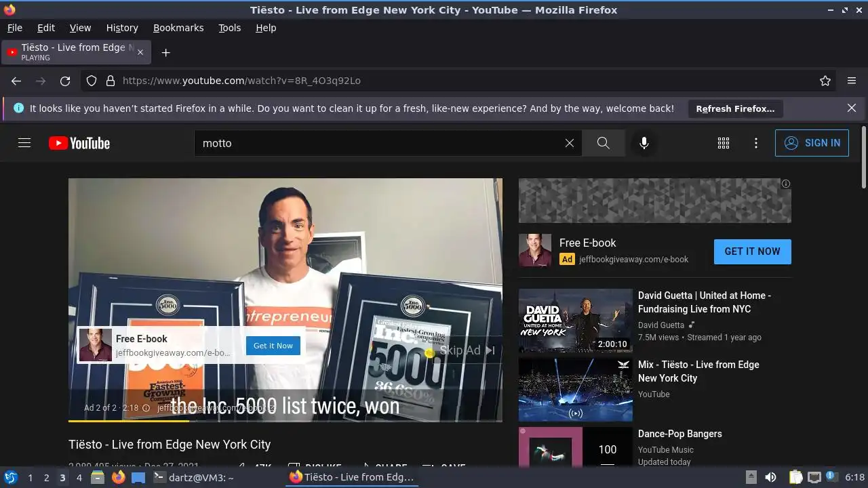Viewport: 868px width, 488px height.
Task: Click the 6:18 clock
Action: [x=855, y=477]
